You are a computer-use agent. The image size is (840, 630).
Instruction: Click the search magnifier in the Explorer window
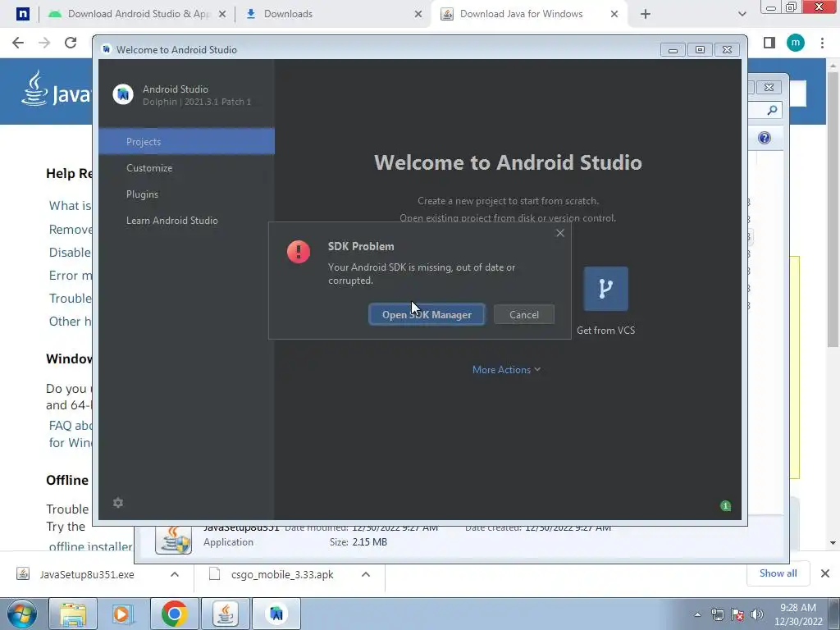(772, 111)
